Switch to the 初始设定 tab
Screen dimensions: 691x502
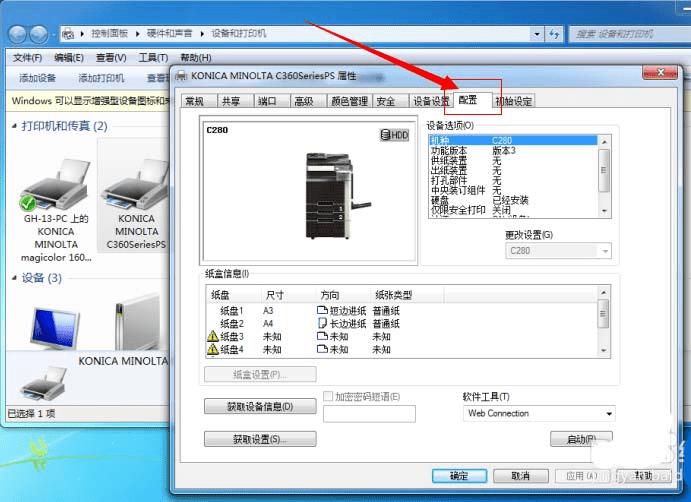point(513,101)
